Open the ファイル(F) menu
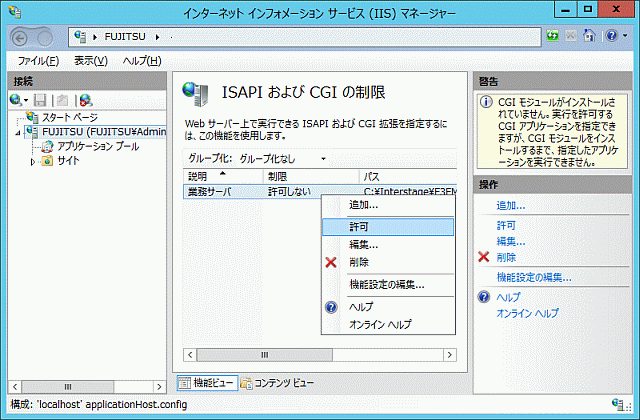 (38, 61)
